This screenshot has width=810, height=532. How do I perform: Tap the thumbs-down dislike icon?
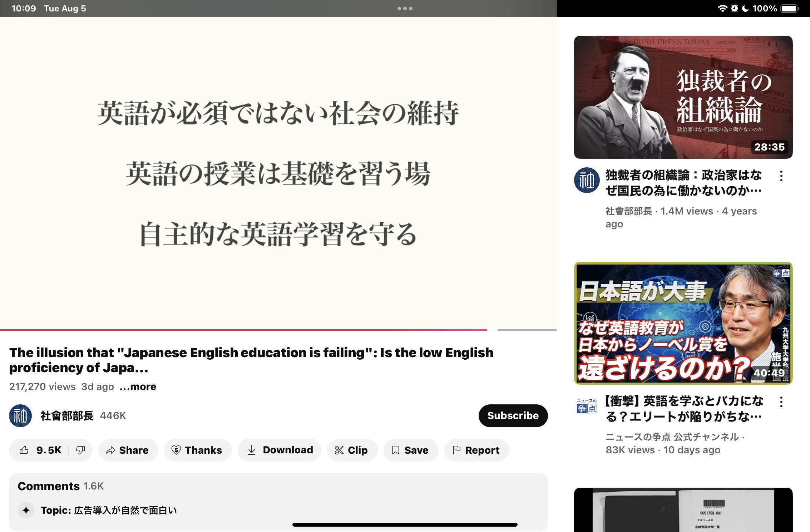(80, 450)
